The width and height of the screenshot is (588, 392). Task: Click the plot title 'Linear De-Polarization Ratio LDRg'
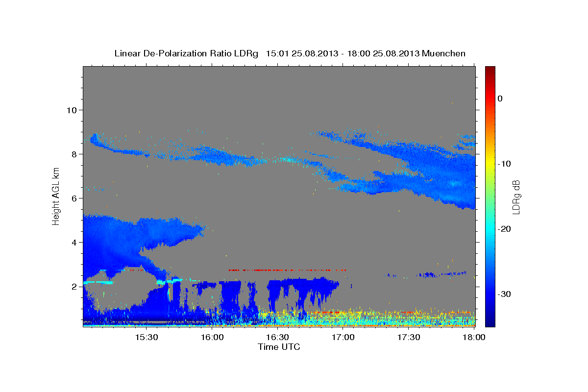(186, 53)
